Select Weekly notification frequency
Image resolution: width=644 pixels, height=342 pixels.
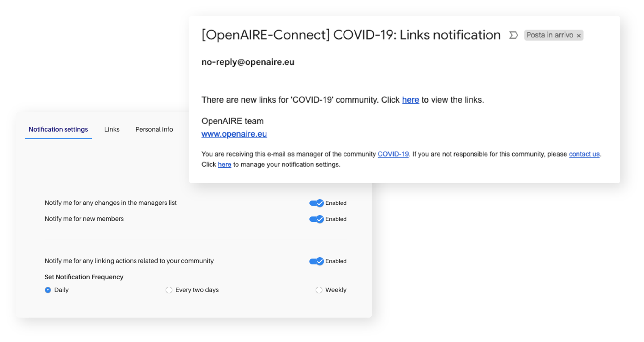pyautogui.click(x=319, y=290)
